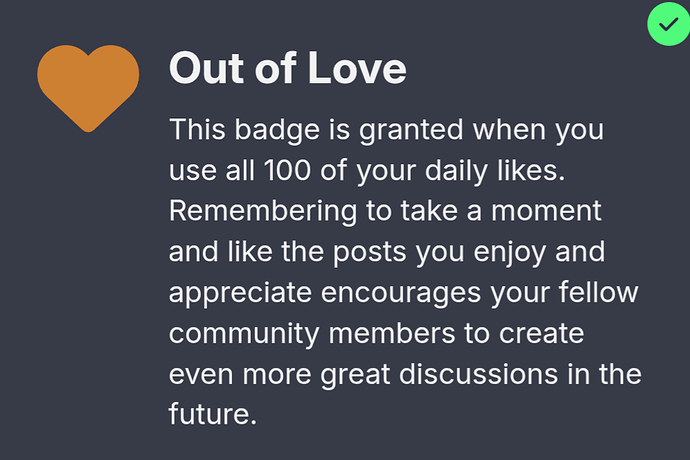Click the "Remembering to take a moment" line

(x=385, y=211)
